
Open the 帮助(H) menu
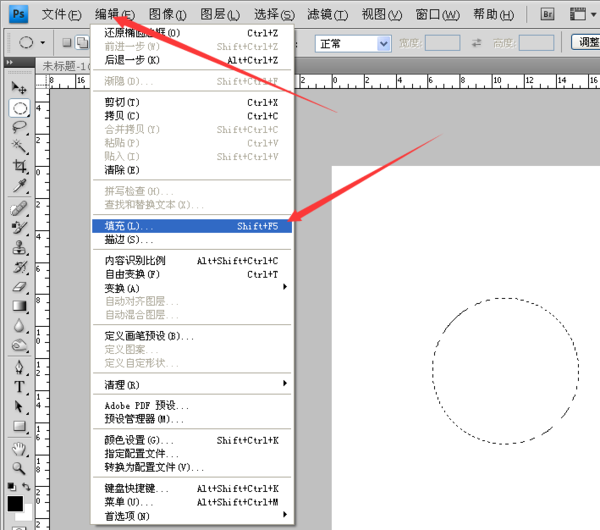494,15
